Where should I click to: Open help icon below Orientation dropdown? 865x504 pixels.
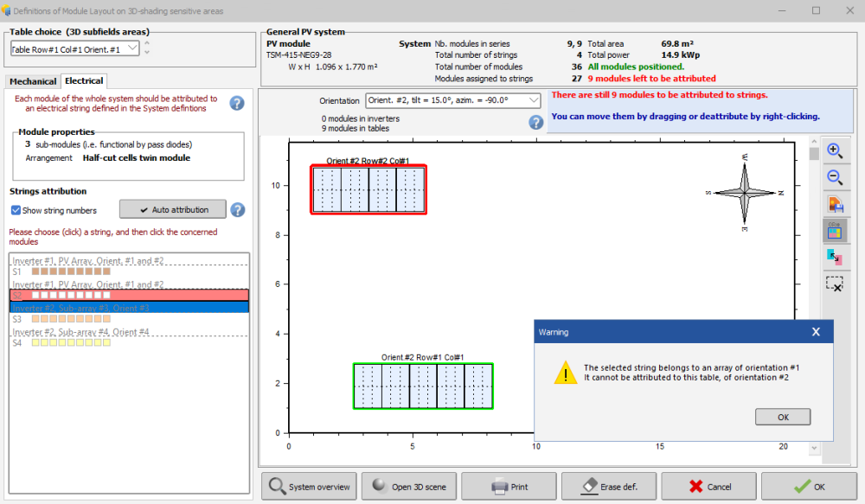tap(535, 122)
